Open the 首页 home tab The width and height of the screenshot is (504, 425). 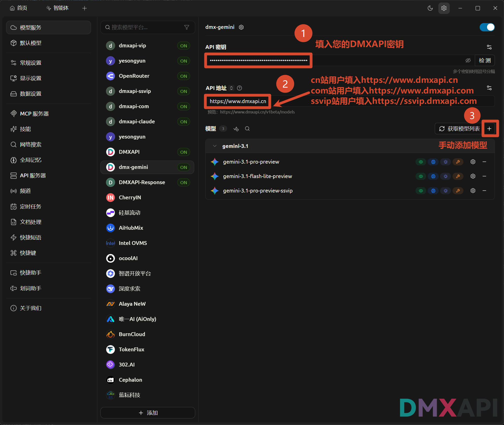pos(19,8)
